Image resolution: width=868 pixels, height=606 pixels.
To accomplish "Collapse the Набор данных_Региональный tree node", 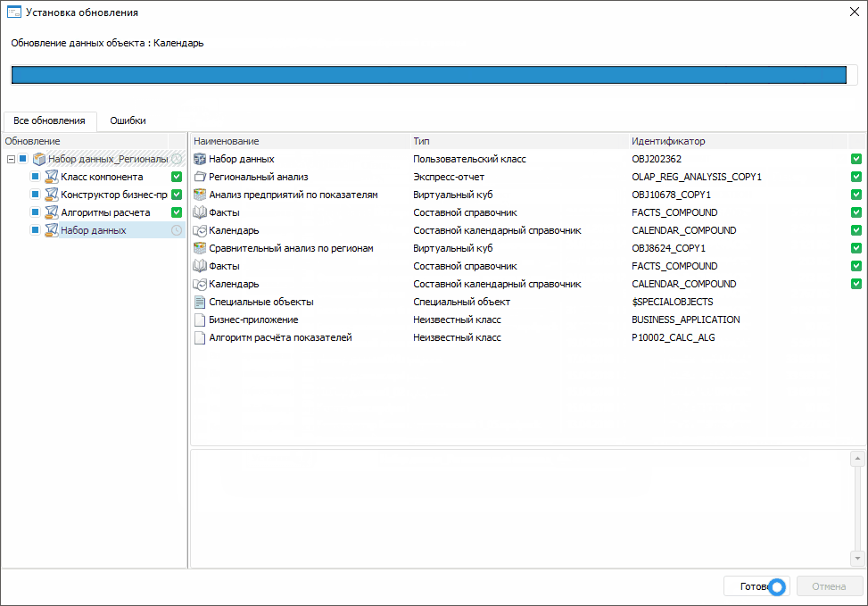I will pyautogui.click(x=11, y=159).
